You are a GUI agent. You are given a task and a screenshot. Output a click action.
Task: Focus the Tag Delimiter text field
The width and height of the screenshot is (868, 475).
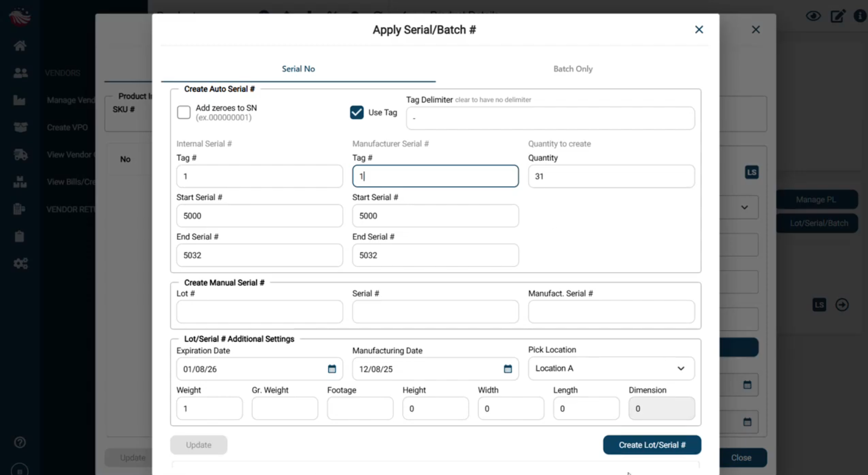[550, 118]
